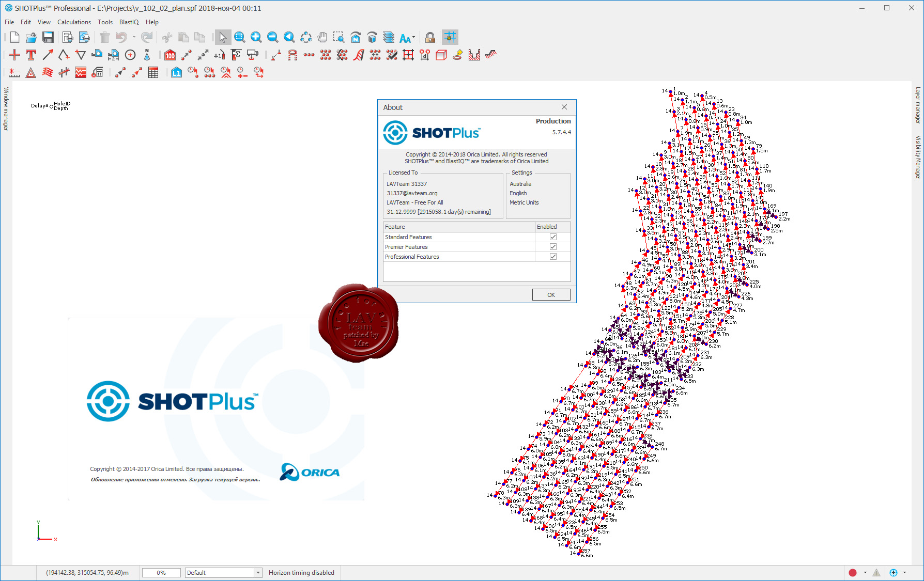The image size is (924, 581).
Task: Open the BlastIQ menu
Action: [129, 22]
